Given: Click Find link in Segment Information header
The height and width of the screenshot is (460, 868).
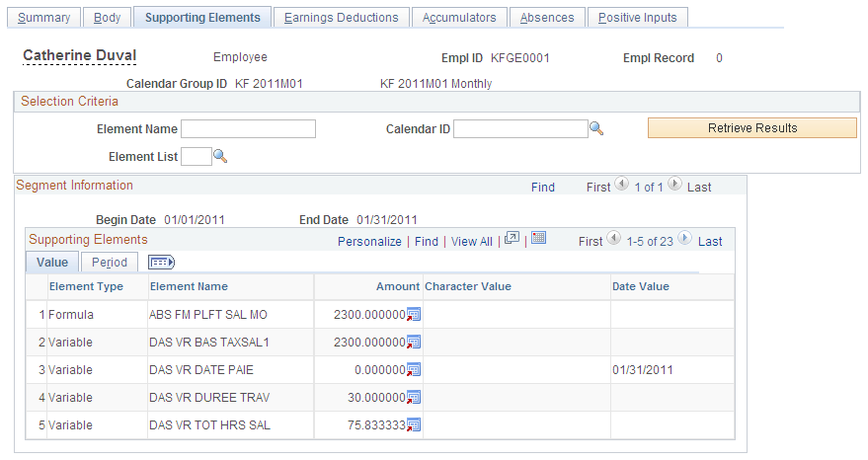Looking at the screenshot, I should pyautogui.click(x=542, y=188).
